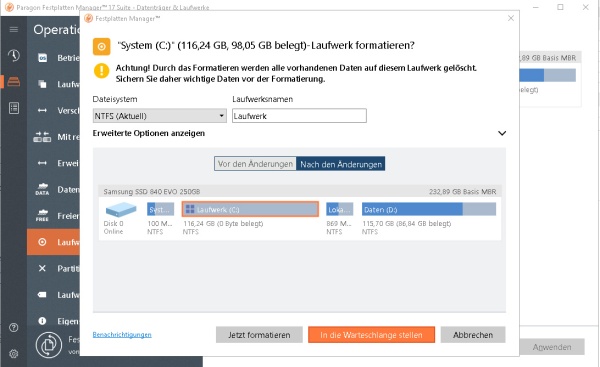Select the Laufwerk (C:) partition bar
Screen dimensions: 600x367
point(250,209)
